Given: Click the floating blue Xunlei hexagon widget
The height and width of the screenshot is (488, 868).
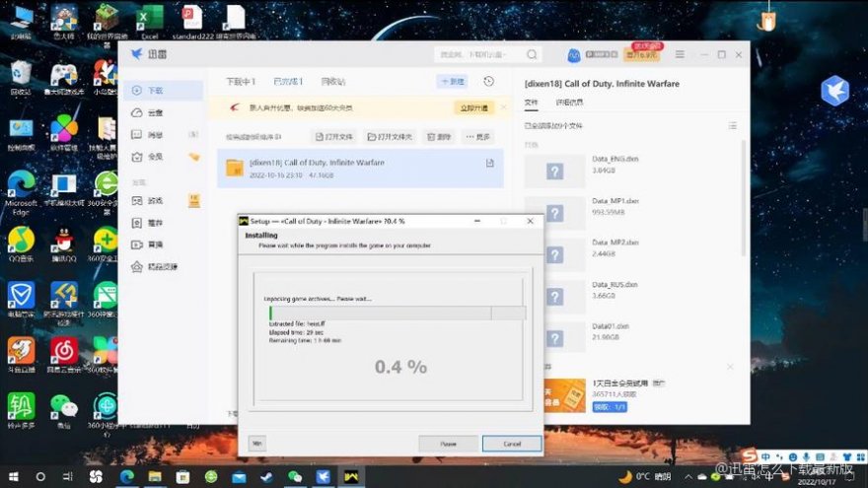Looking at the screenshot, I should pos(834,91).
